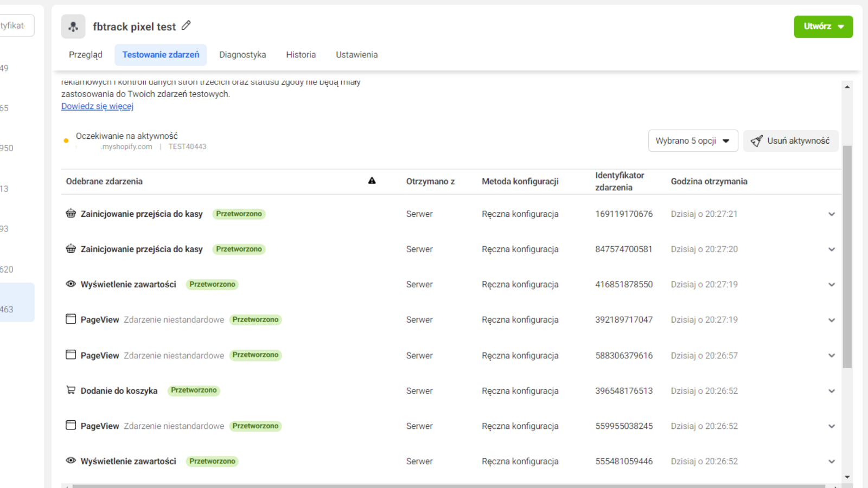Image resolution: width=868 pixels, height=488 pixels.
Task: Click Usuń aktywność button
Action: [x=790, y=141]
